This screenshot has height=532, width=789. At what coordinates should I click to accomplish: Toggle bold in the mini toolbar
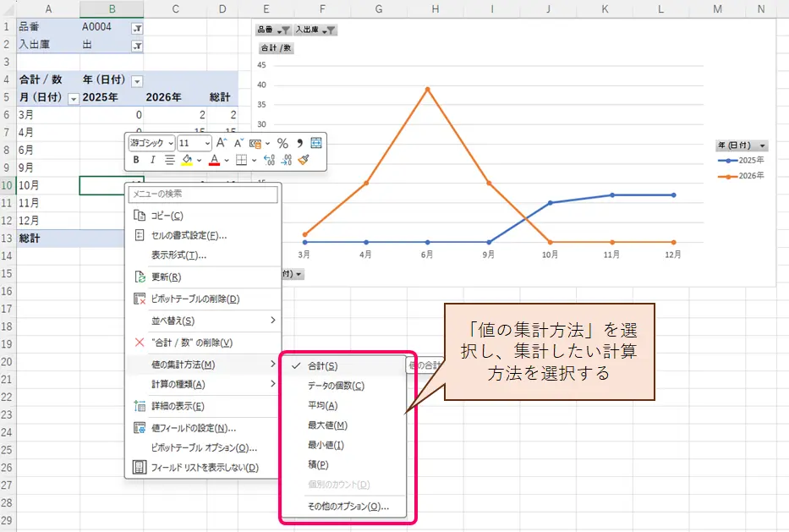[x=136, y=160]
